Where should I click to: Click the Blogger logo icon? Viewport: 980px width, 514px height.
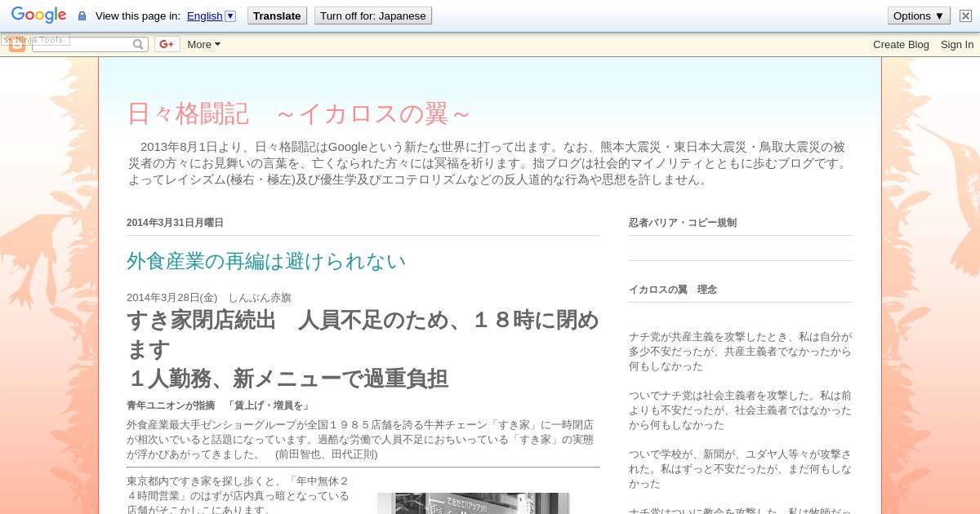(17, 45)
